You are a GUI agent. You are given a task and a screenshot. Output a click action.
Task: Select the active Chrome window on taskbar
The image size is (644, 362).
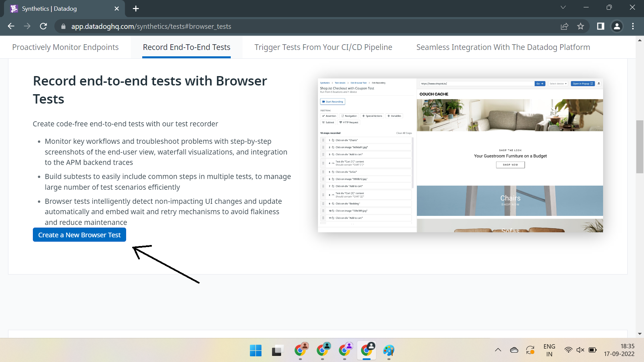point(367,350)
